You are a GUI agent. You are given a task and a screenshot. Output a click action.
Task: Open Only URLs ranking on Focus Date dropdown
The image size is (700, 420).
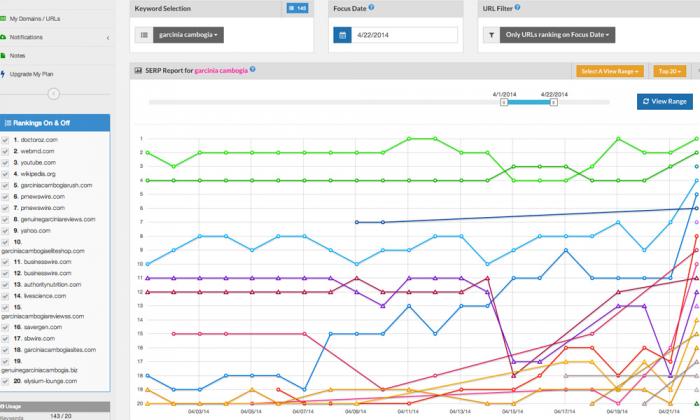(557, 35)
